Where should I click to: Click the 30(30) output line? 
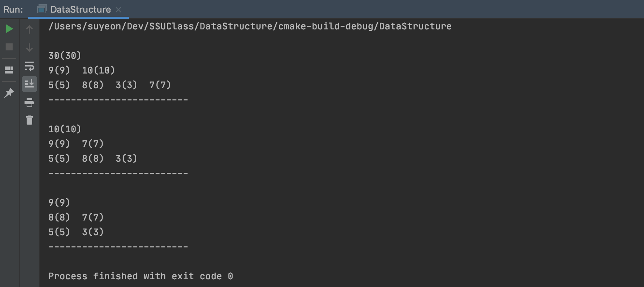point(65,56)
